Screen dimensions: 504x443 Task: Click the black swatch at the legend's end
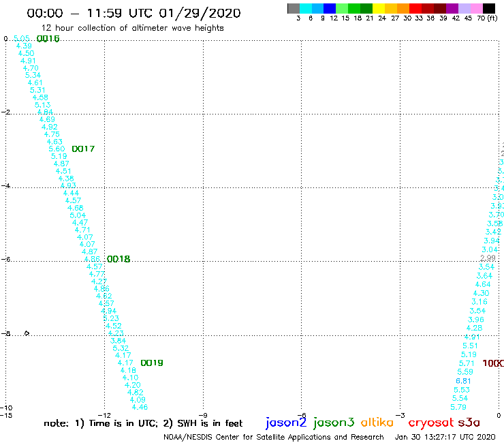[x=489, y=8]
